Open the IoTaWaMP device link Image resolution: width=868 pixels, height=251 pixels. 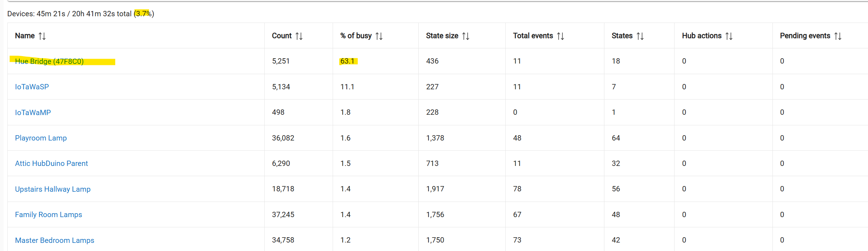click(33, 113)
